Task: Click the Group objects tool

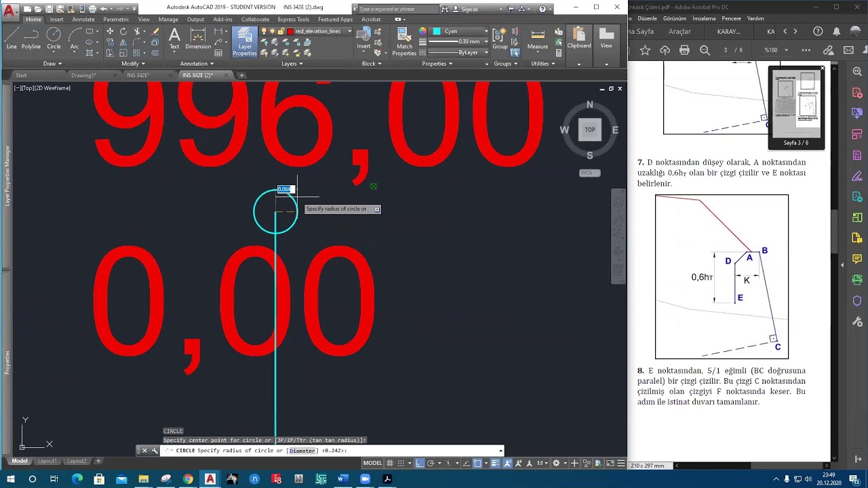Action: [x=500, y=39]
